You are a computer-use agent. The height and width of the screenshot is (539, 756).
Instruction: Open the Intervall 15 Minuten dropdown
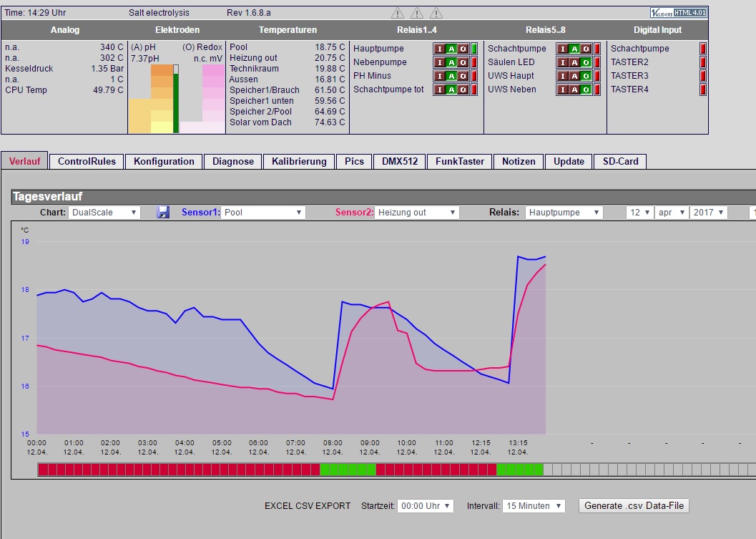(x=534, y=505)
